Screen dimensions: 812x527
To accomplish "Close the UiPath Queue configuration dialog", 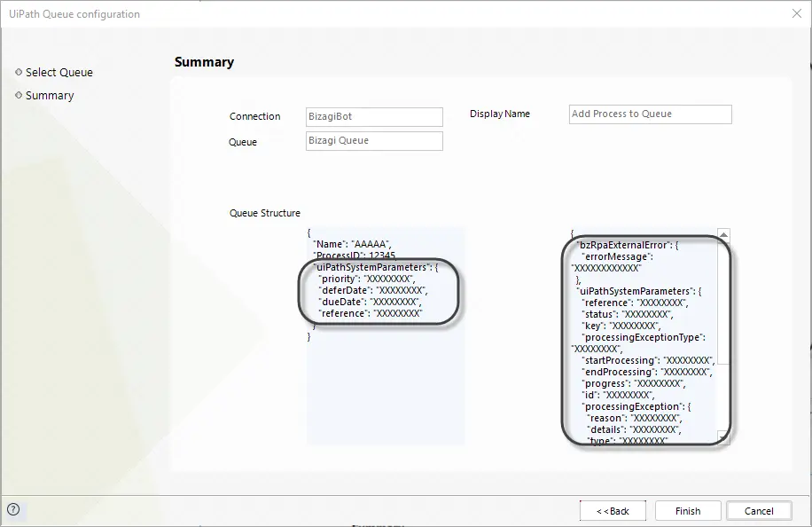I will tap(797, 13).
